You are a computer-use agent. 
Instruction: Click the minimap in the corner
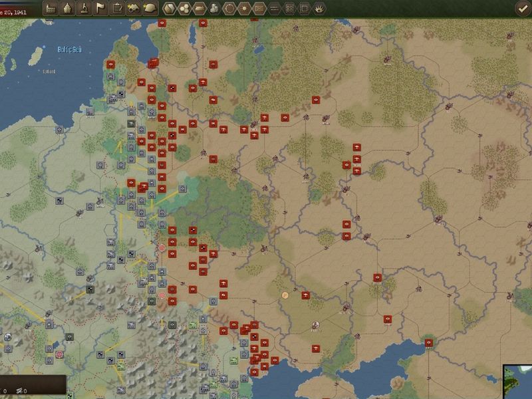click(518, 382)
